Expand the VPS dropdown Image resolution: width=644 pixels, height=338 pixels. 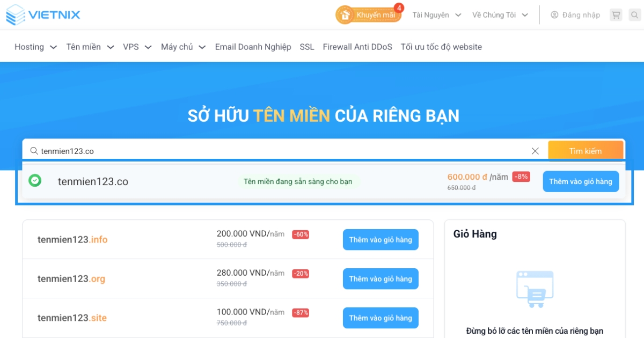click(x=137, y=47)
